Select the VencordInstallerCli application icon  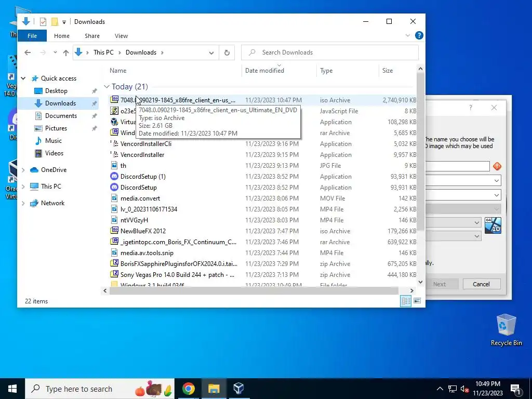[114, 143]
